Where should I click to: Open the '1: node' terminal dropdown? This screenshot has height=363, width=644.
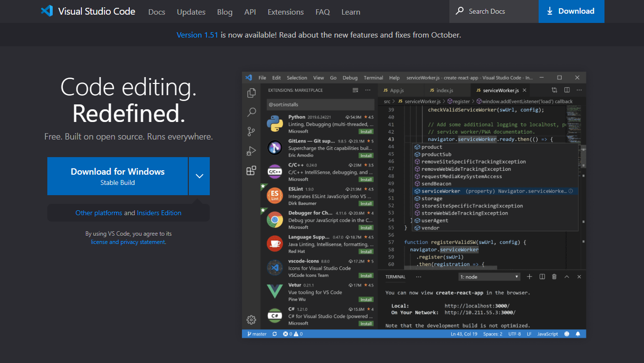490,277
